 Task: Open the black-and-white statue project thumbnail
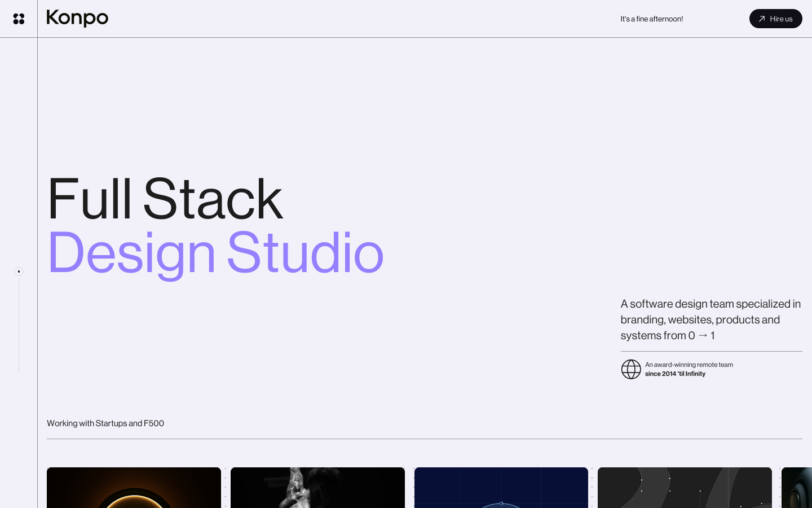317,488
